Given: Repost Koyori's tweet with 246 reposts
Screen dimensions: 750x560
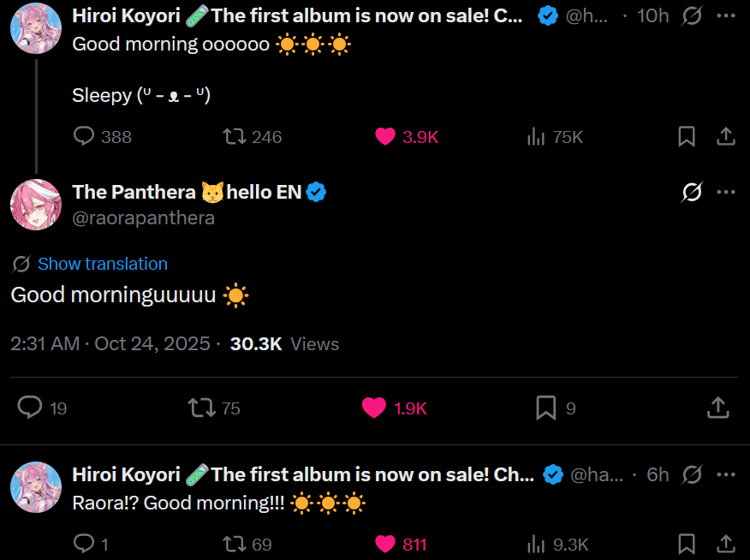Looking at the screenshot, I should [234, 136].
